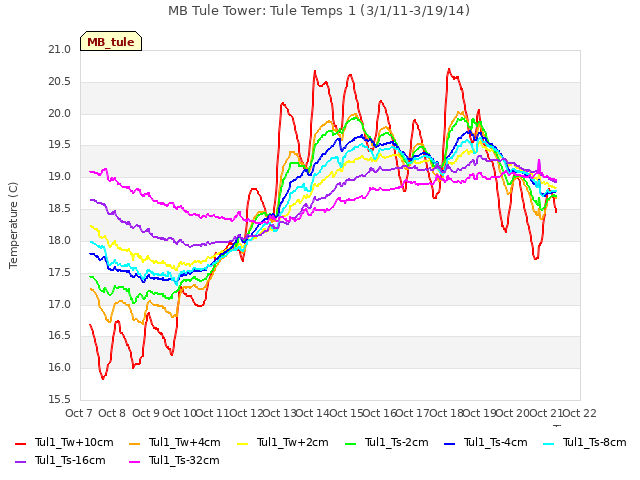Click the 21.0 y-axis tick label

coord(60,50)
